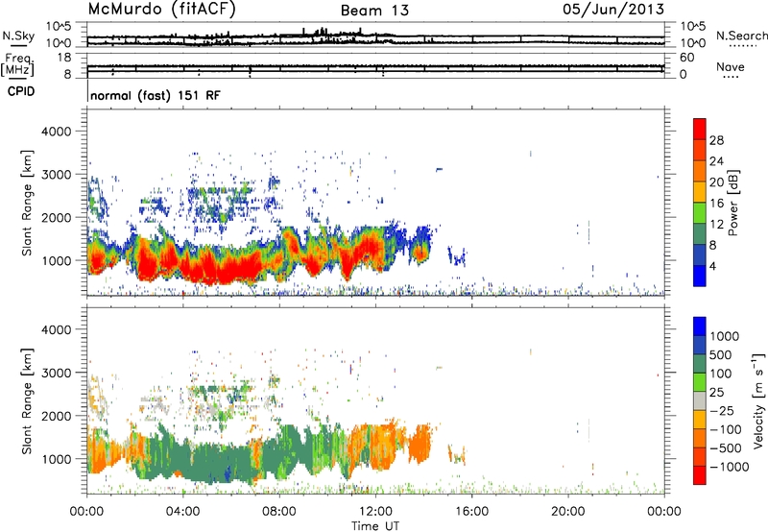Click the date "05/Jun/2013"
Screen dimensions: 768x532
point(613,10)
